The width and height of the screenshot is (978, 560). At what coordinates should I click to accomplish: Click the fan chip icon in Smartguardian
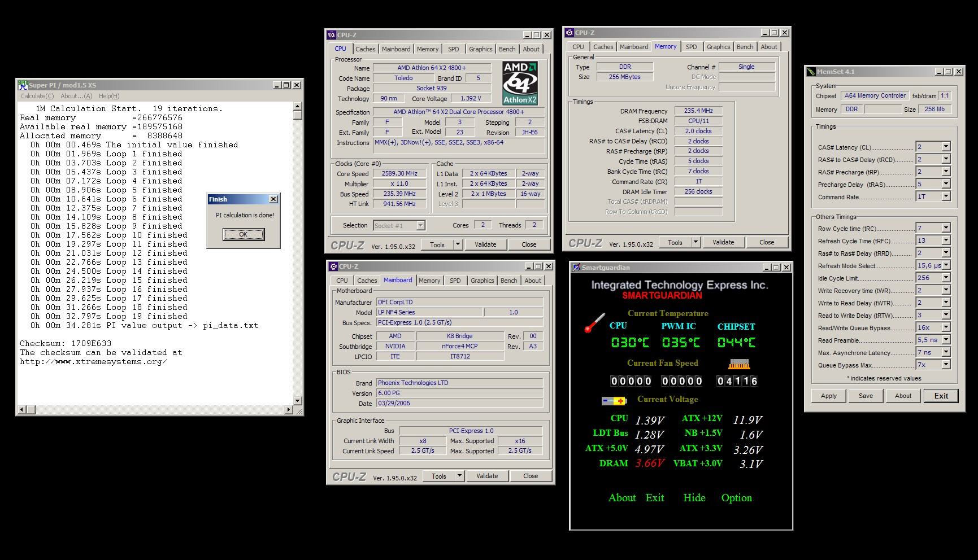(x=738, y=364)
